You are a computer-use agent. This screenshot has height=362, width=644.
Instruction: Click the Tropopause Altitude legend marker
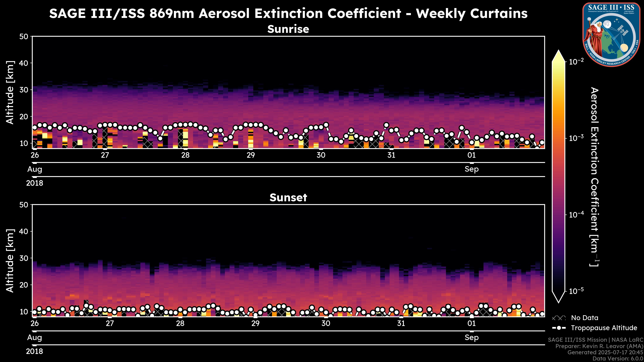click(x=559, y=328)
